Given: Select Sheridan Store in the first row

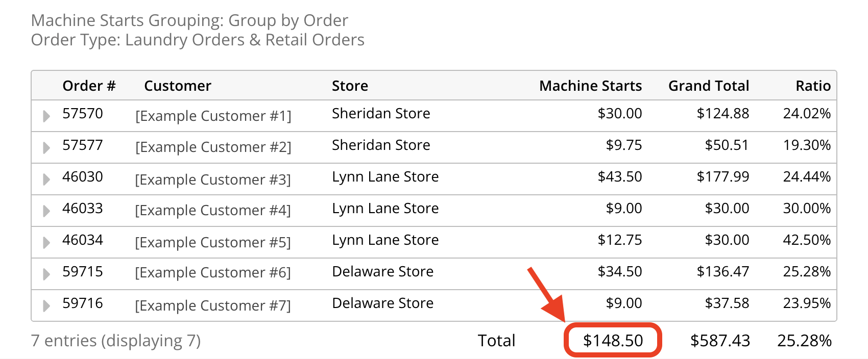Looking at the screenshot, I should [381, 113].
